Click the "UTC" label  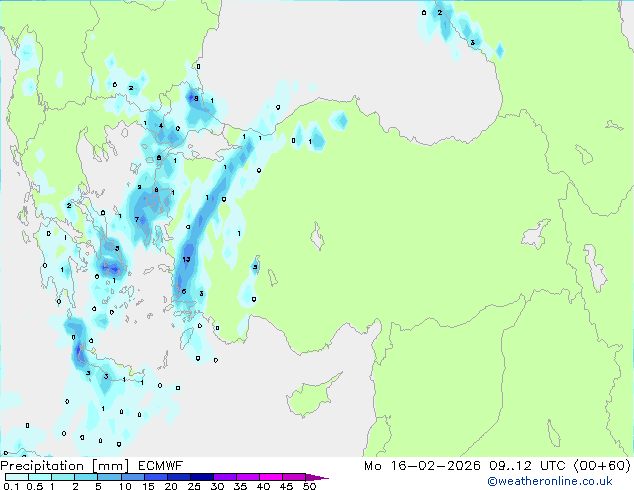pos(552,466)
